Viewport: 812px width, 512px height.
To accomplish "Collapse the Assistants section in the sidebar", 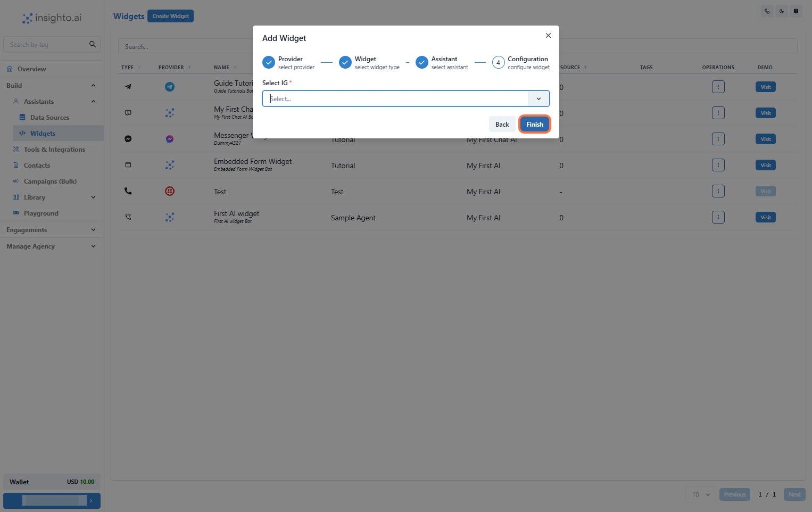I will click(93, 101).
